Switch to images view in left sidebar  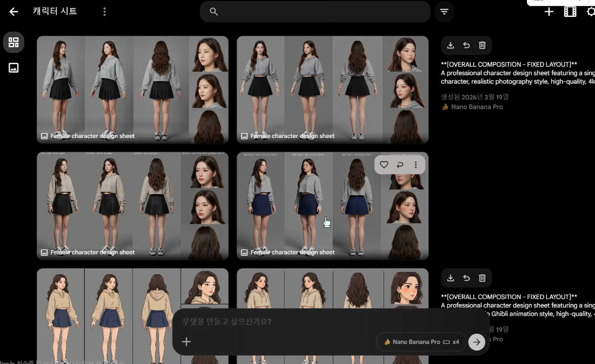pyautogui.click(x=14, y=68)
